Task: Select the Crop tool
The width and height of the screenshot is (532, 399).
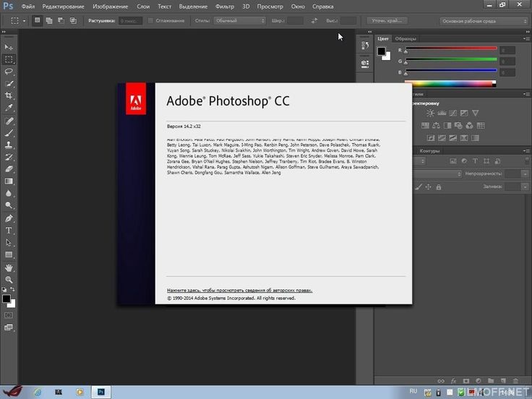Action: click(9, 95)
